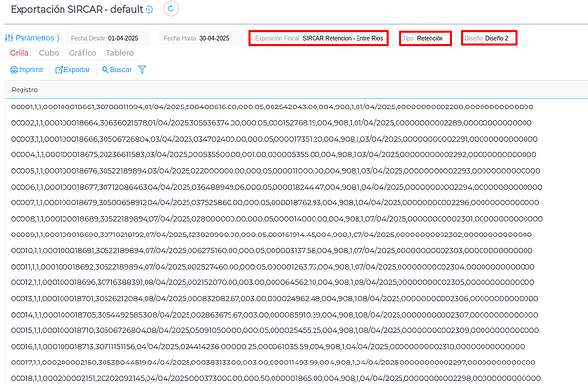The width and height of the screenshot is (588, 384).
Task: Click the Fecha Desde field 01-04-2025
Action: (108, 38)
